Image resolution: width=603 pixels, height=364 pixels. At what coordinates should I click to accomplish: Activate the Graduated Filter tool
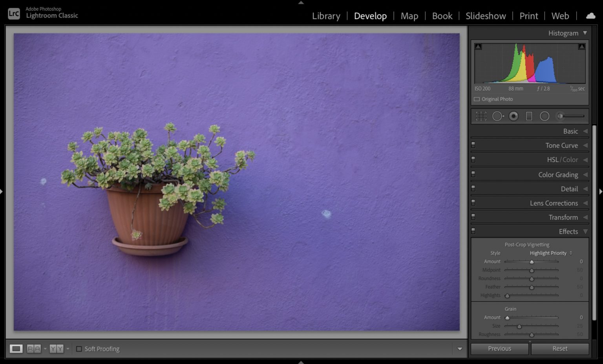[x=529, y=116]
